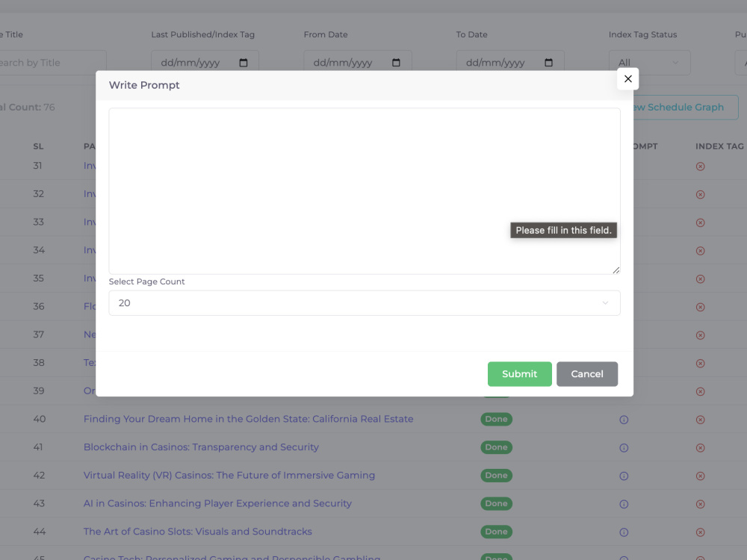Viewport: 747px width, 560px height.
Task: Open Blockchain in Casinos: Transparency and Security
Action: [201, 447]
